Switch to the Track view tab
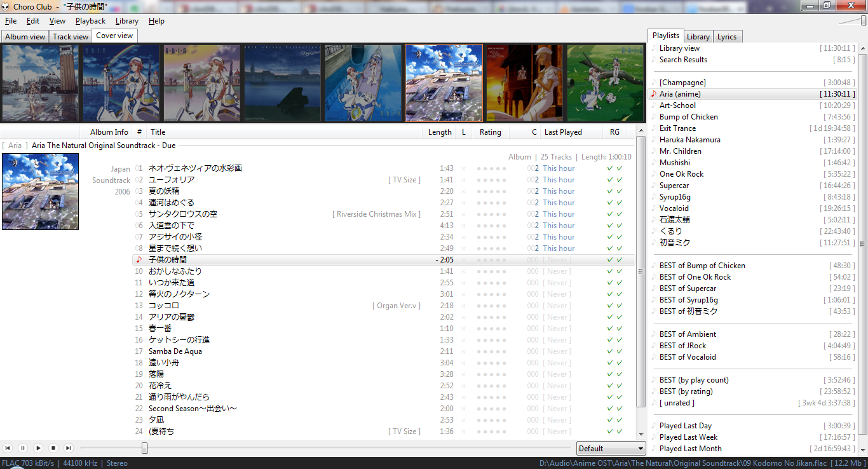The image size is (868, 469). pos(71,37)
